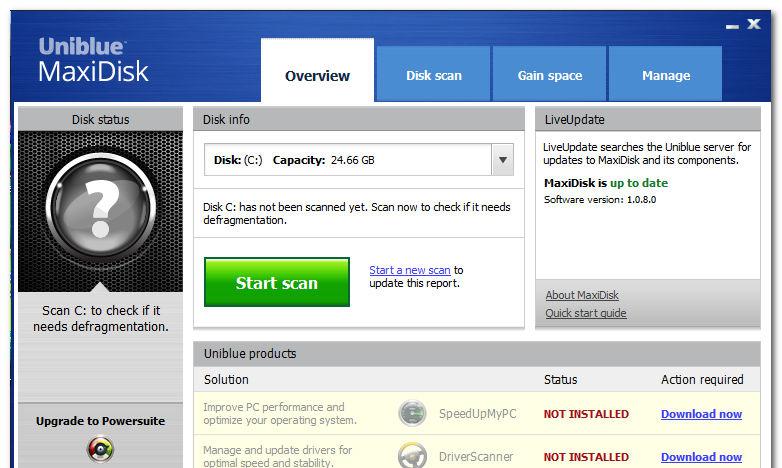Click the 'Action required' column header

702,380
